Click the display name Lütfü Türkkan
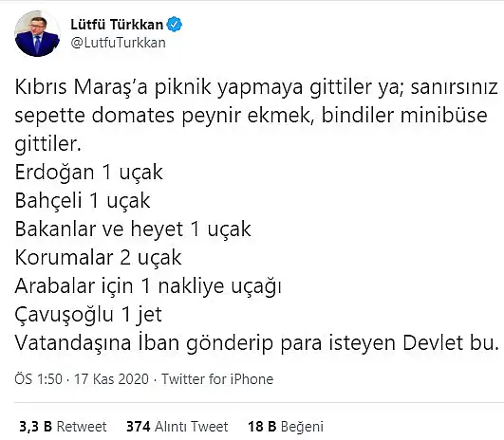 point(117,25)
